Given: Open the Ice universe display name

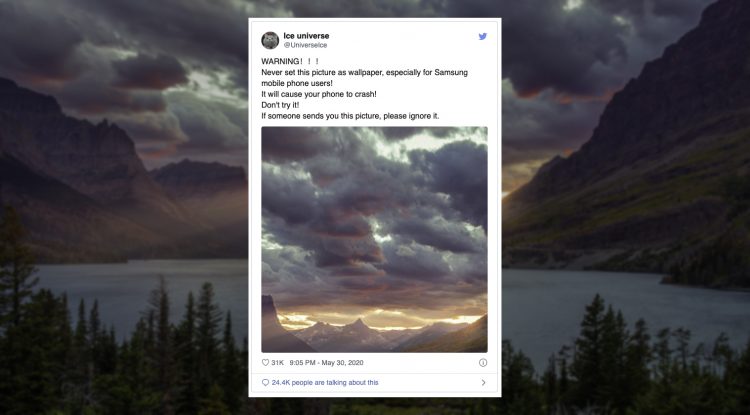Looking at the screenshot, I should (306, 36).
